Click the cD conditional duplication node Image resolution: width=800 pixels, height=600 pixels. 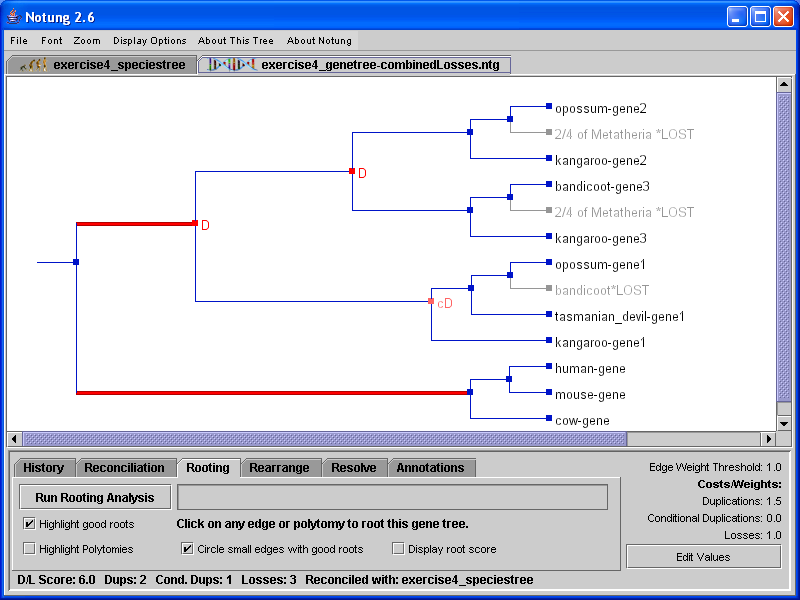pos(431,301)
